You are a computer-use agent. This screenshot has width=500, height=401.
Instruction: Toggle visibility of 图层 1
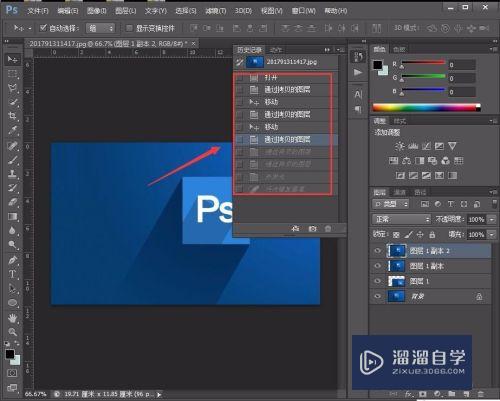[377, 281]
